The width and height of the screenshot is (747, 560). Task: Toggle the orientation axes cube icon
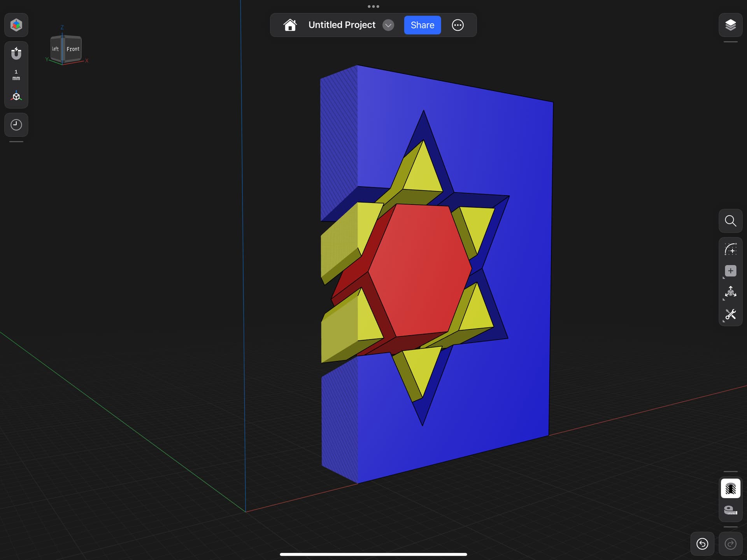pyautogui.click(x=16, y=96)
